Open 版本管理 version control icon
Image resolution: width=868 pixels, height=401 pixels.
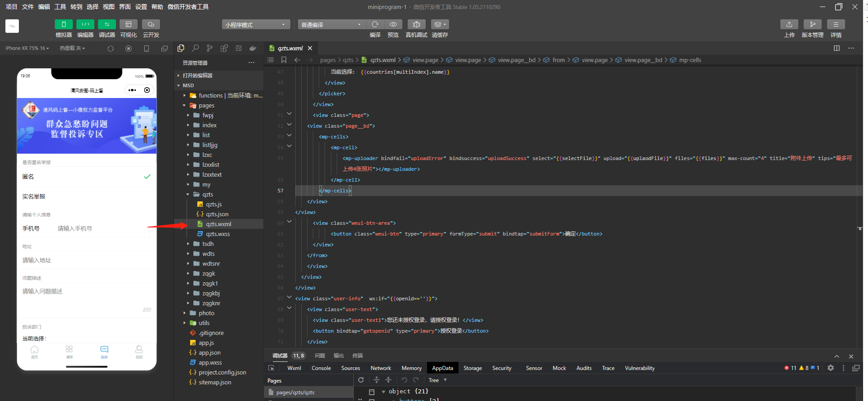pyautogui.click(x=813, y=24)
